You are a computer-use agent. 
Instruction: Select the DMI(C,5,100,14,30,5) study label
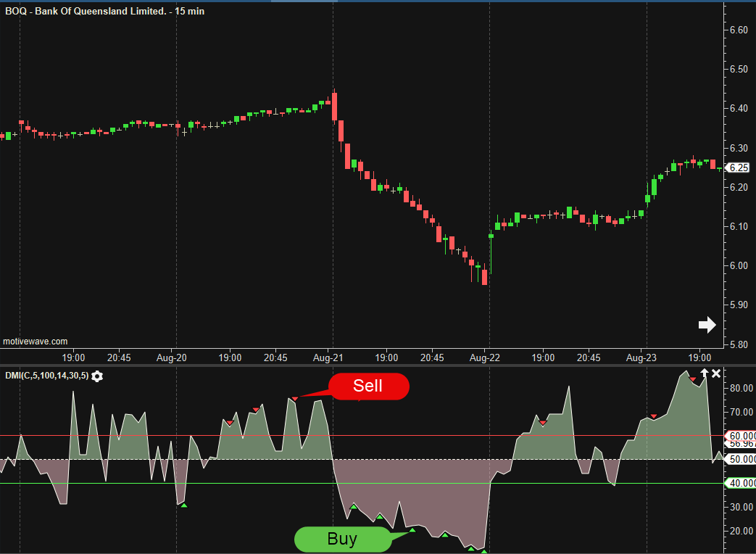[45, 376]
